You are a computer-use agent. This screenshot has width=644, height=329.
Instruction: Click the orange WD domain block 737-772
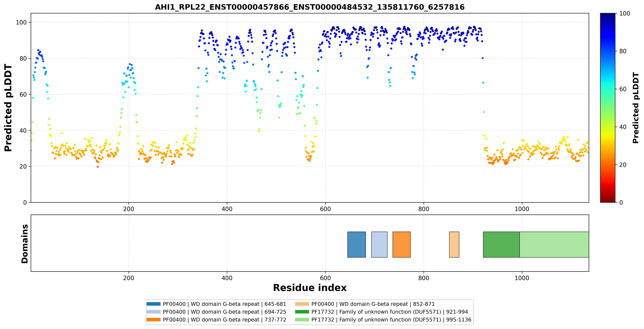(402, 244)
